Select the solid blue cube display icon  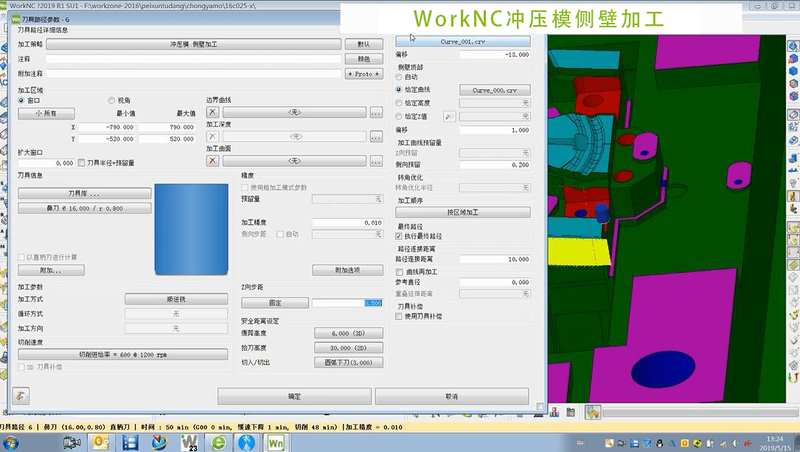tap(793, 71)
